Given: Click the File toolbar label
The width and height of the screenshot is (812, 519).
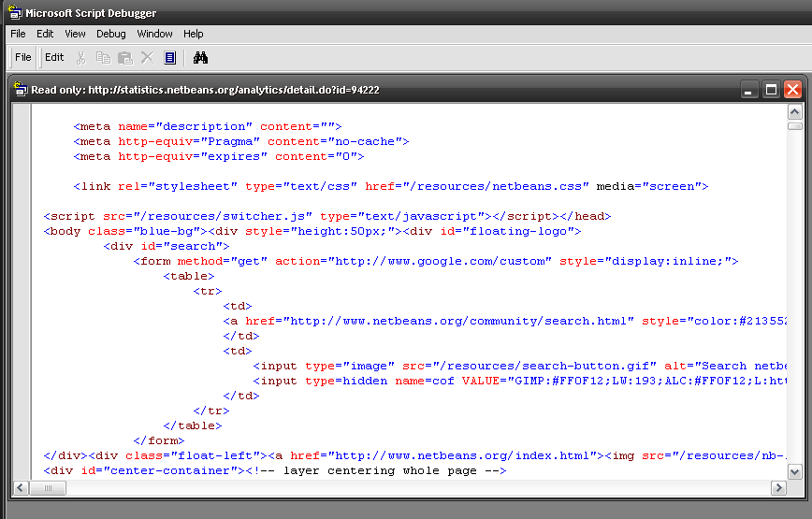Looking at the screenshot, I should [22, 57].
